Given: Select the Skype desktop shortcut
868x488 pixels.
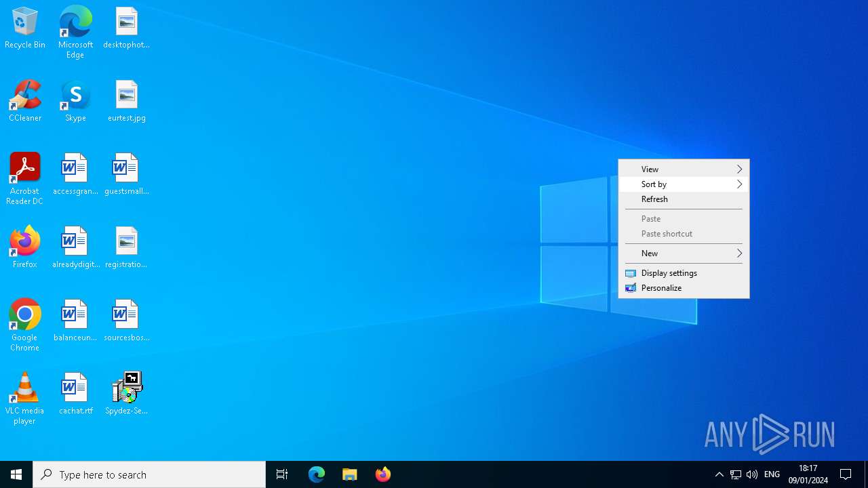Looking at the screenshot, I should [75, 102].
